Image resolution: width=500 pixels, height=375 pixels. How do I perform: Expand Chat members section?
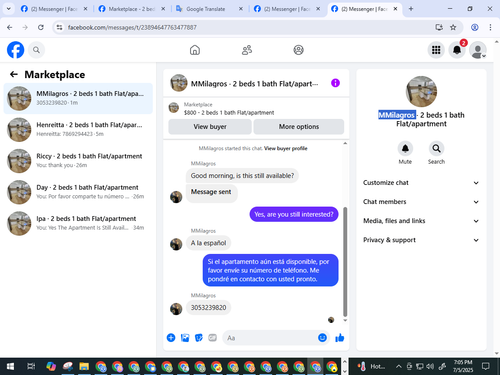click(421, 202)
